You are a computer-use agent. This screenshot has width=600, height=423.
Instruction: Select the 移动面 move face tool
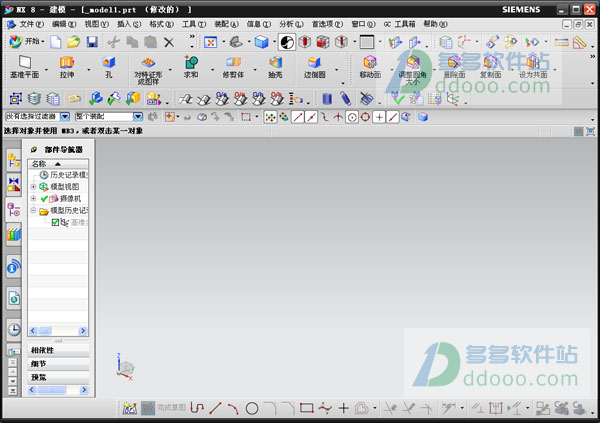[x=370, y=66]
